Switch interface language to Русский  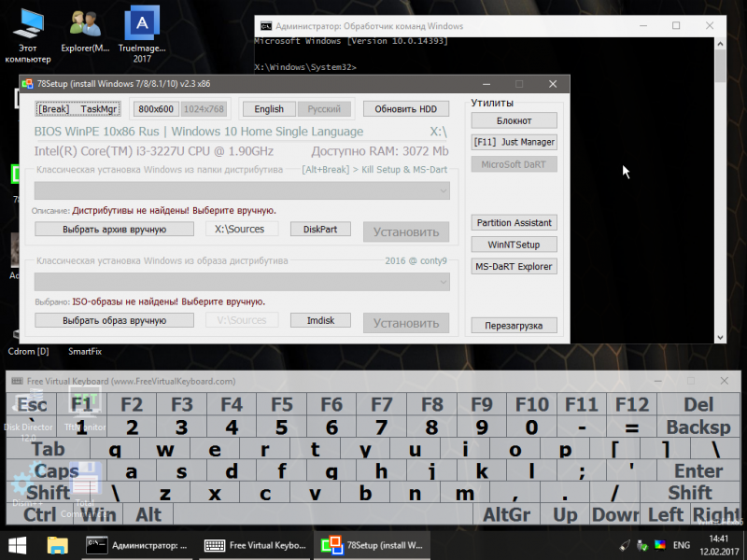pos(324,109)
